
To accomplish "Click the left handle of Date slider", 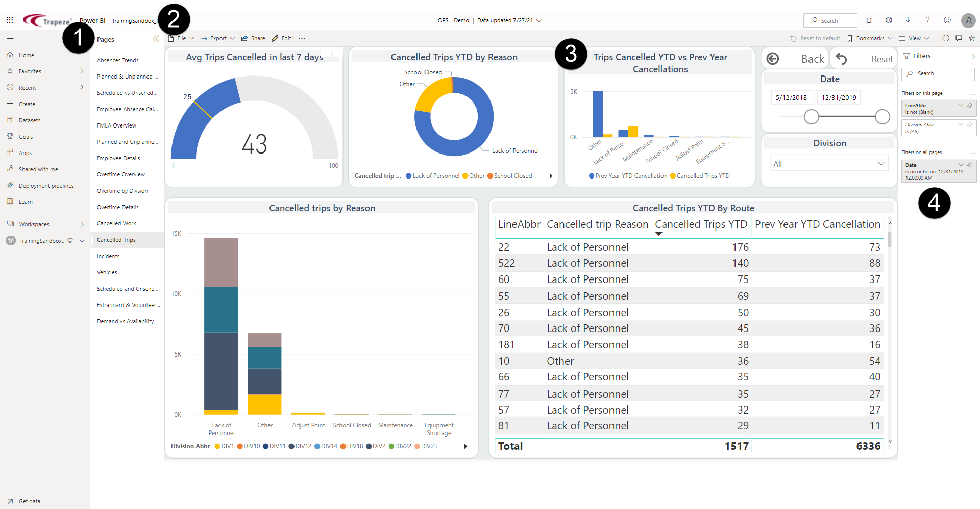I will click(811, 117).
